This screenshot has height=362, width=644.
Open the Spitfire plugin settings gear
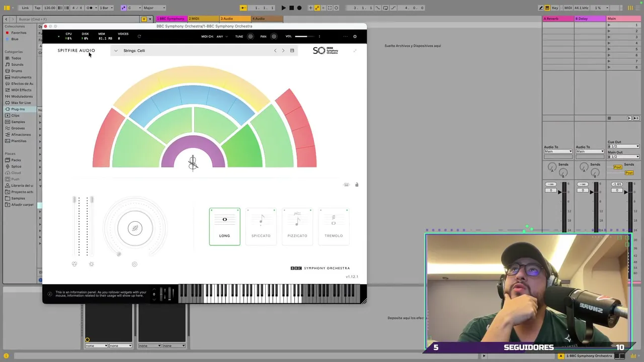355,36
